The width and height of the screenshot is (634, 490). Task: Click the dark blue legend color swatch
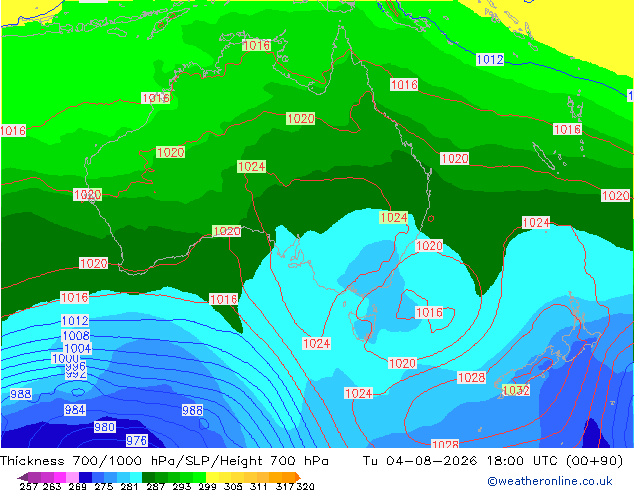click(x=85, y=477)
